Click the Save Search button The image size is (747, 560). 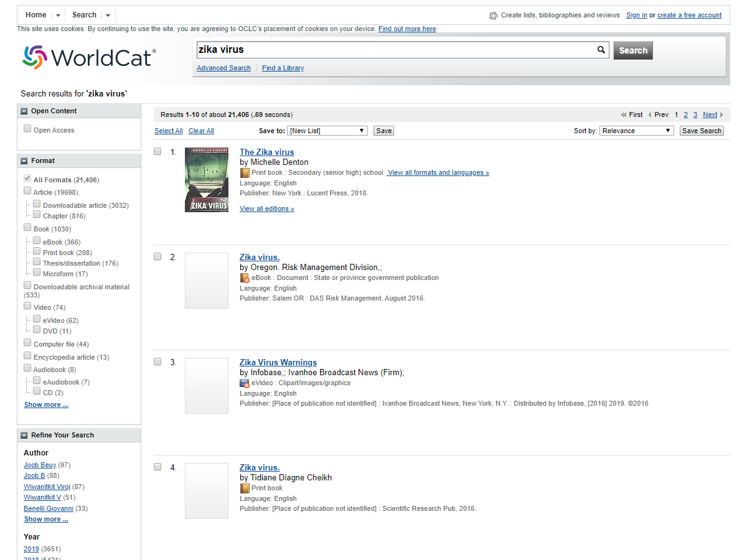[x=701, y=131]
